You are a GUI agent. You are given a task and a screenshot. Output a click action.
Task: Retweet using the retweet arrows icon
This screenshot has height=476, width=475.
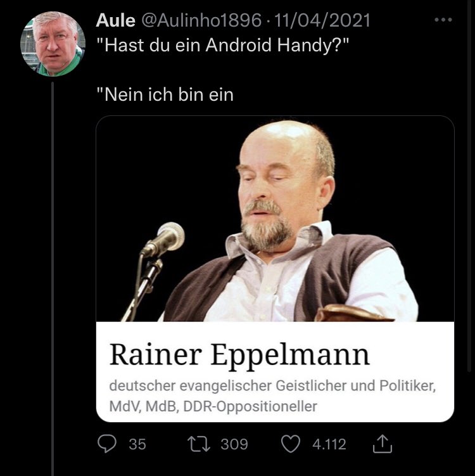(x=199, y=444)
